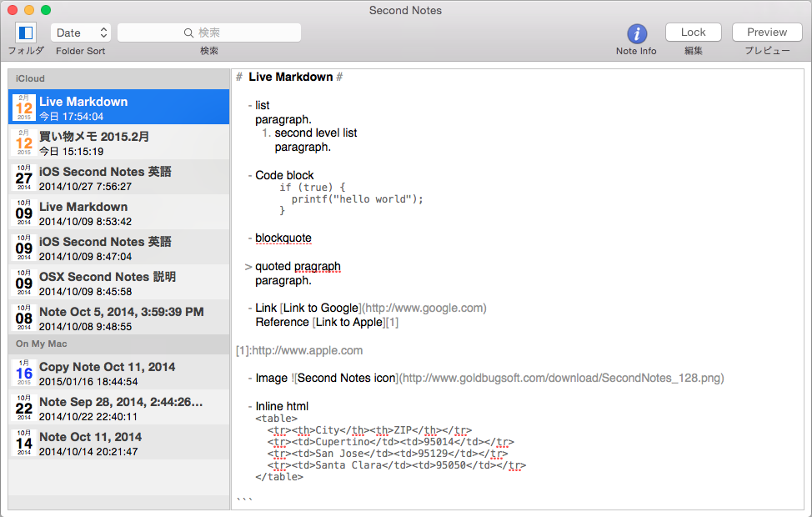
Task: Click the Feb 12 date icon of Live Markdown
Action: coord(24,108)
